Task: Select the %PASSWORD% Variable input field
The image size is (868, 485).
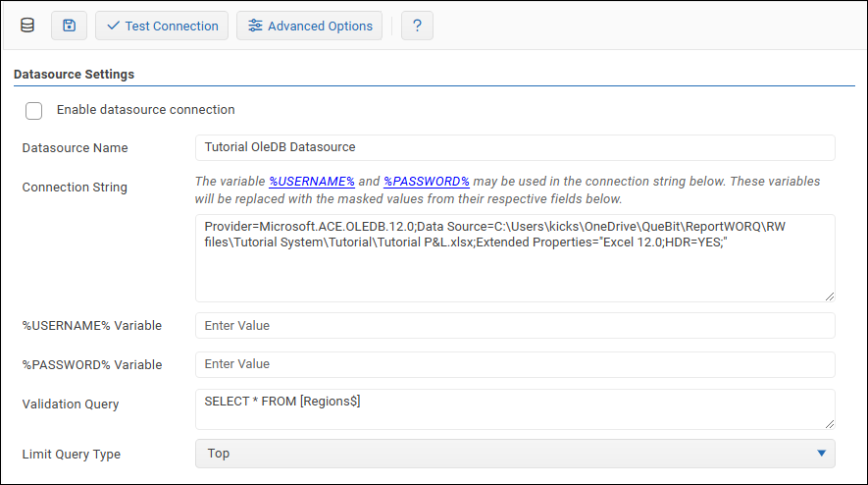Action: click(515, 364)
